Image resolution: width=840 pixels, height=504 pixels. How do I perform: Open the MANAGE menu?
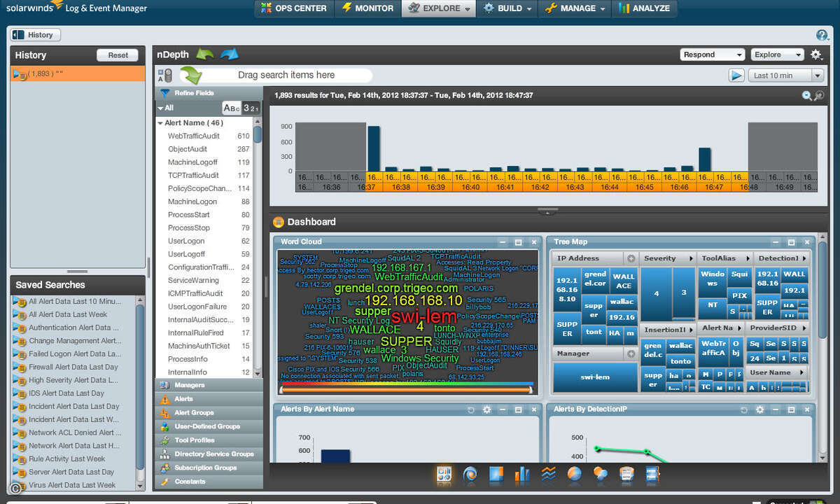point(575,8)
